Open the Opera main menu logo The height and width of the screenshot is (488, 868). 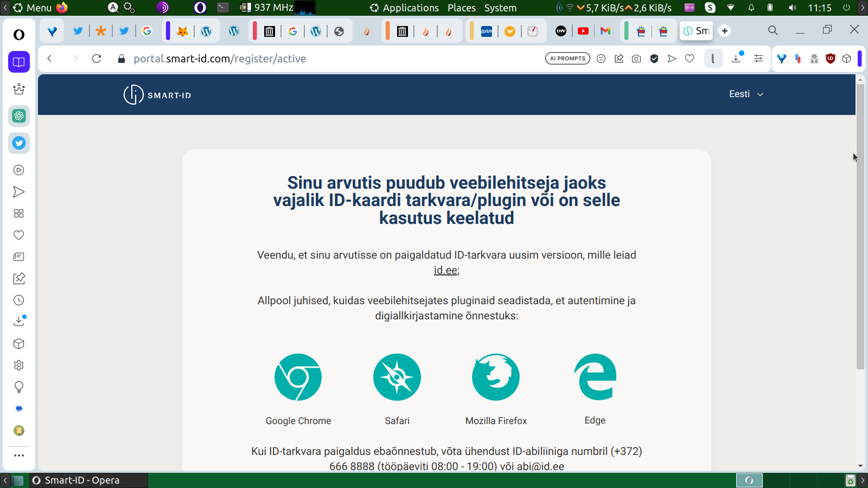point(19,35)
